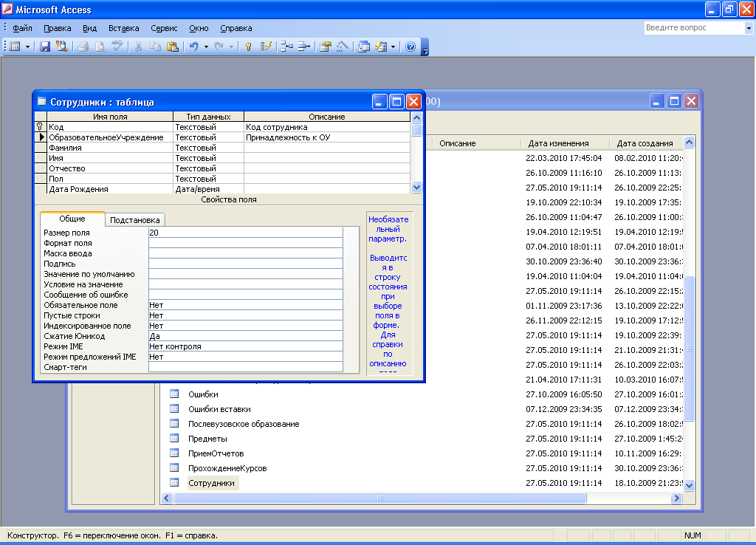Open the Redo history dropdown arrow
The height and width of the screenshot is (545, 756).
[x=231, y=47]
